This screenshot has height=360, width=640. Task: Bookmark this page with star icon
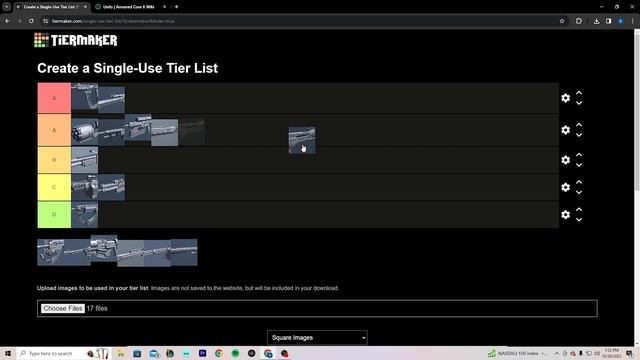coord(562,21)
